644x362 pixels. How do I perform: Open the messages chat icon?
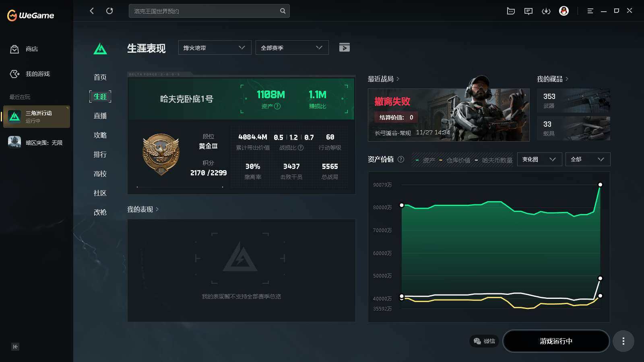(x=528, y=11)
